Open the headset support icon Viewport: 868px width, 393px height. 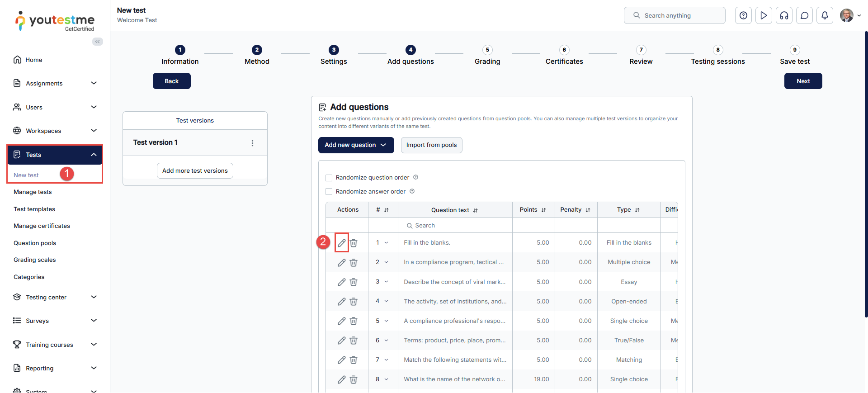click(784, 15)
